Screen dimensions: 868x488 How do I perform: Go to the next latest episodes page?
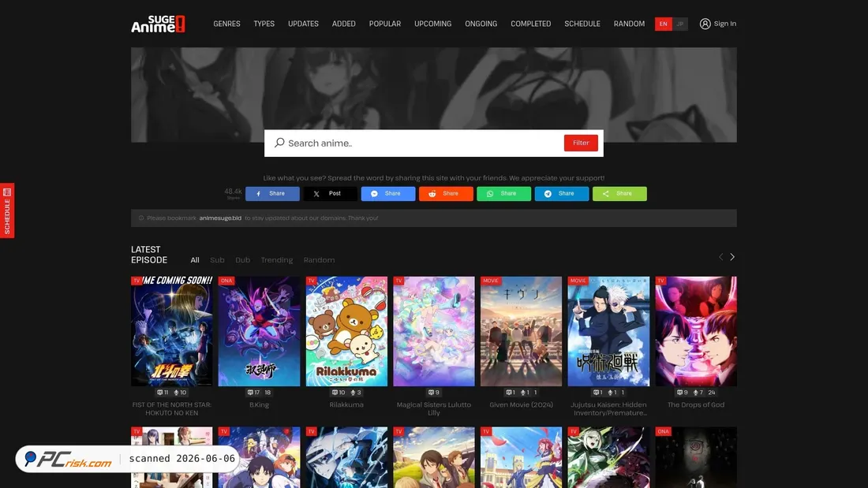point(732,257)
